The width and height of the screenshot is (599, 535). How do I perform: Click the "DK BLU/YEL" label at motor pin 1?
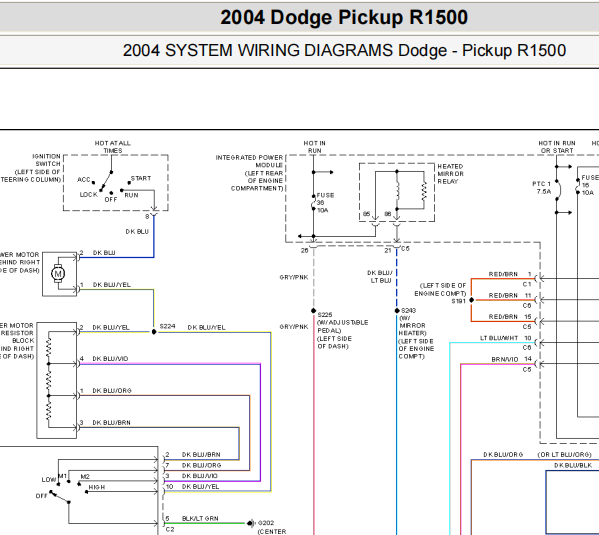coord(112,285)
